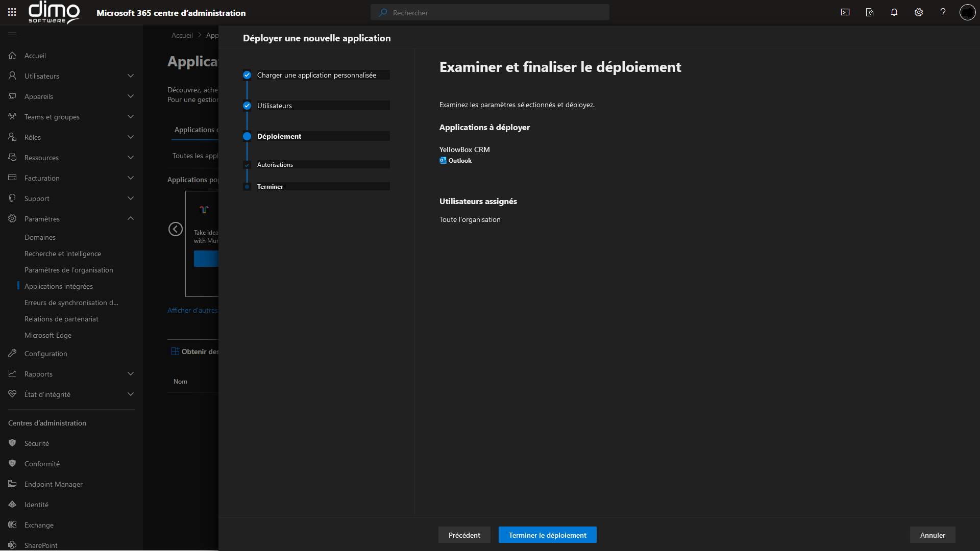Click the previous carousel arrow button
980x551 pixels.
pyautogui.click(x=176, y=229)
